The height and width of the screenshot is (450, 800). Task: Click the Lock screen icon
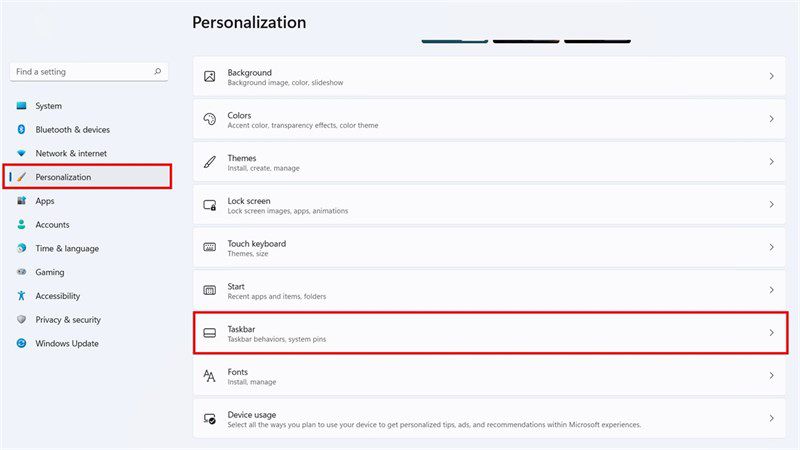coord(210,205)
